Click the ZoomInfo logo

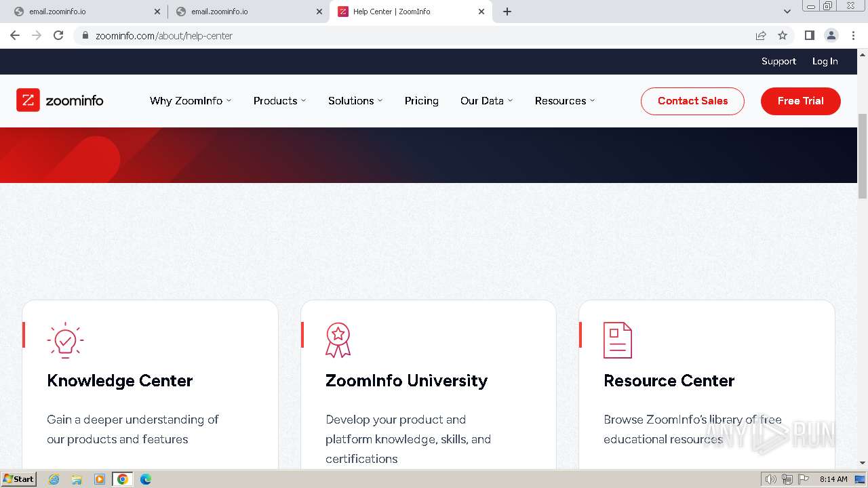coord(60,100)
